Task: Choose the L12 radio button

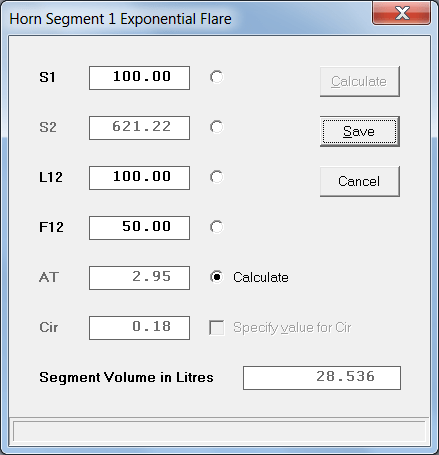Action: 217,177
